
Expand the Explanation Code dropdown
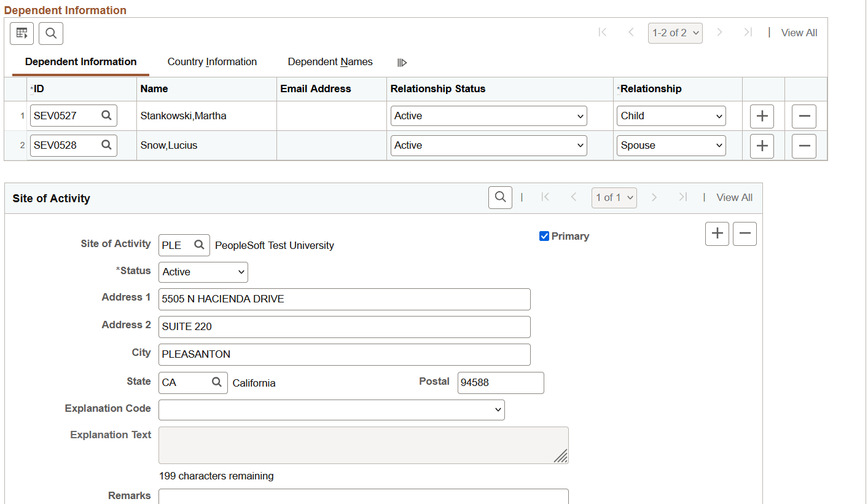(x=331, y=410)
